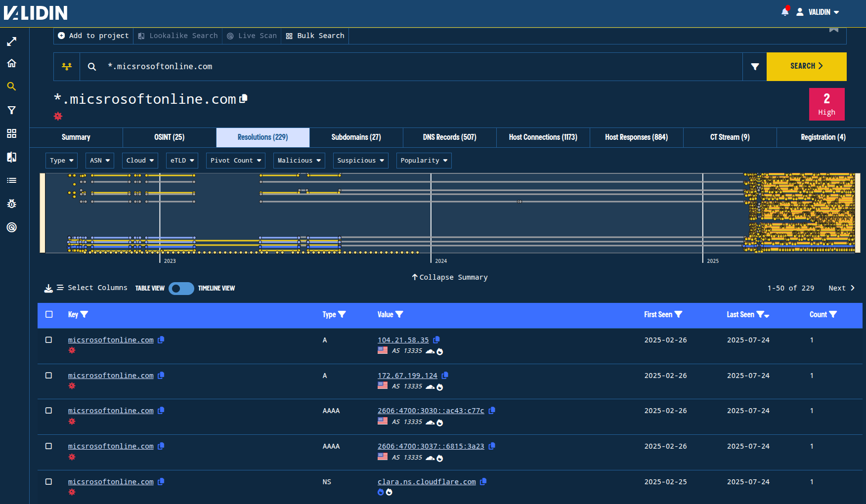Screen dimensions: 866x504
Task: Click Add to project button
Action: (x=93, y=36)
